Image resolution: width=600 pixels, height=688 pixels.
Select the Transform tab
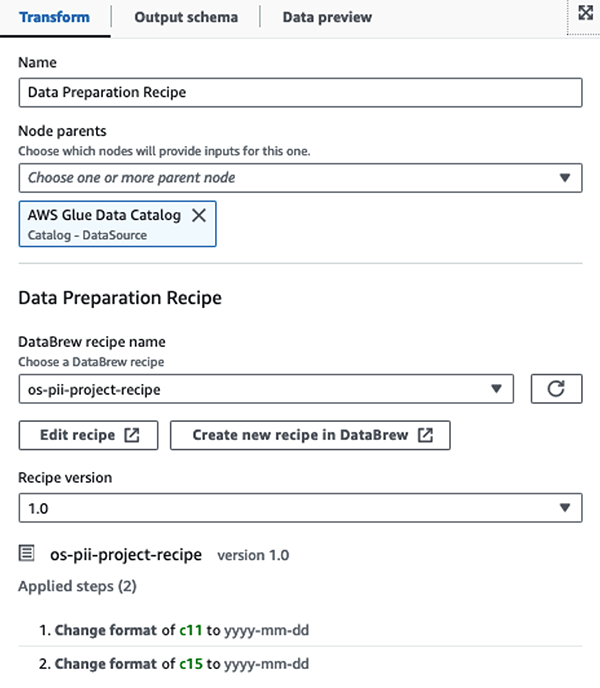[x=54, y=17]
